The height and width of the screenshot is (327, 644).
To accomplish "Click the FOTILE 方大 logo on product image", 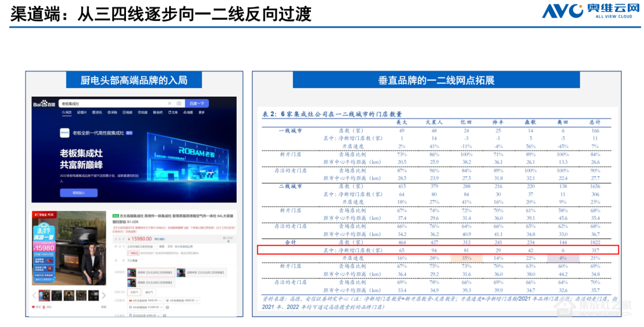I will click(x=44, y=215).
